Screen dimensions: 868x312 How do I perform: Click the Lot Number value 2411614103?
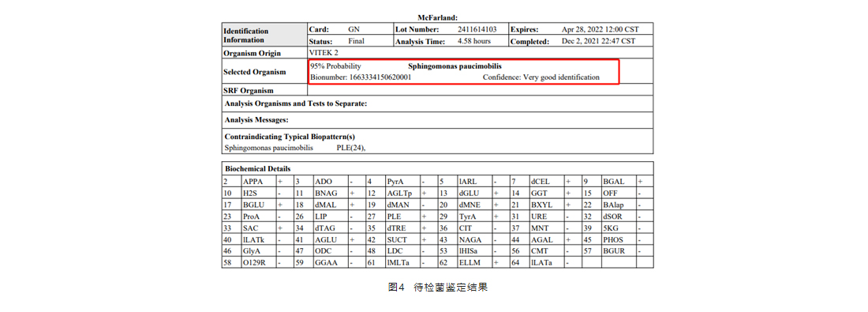[477, 29]
